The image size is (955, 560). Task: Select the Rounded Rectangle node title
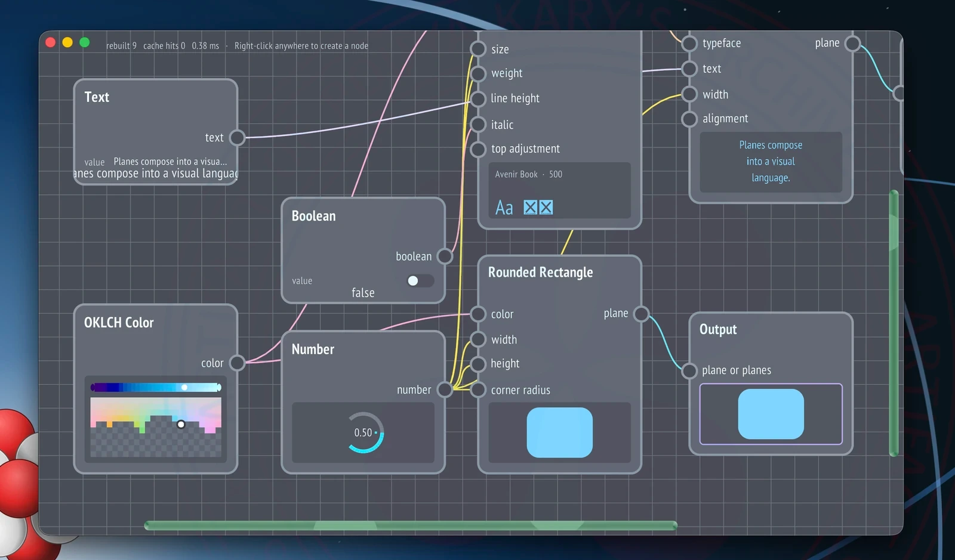tap(541, 273)
